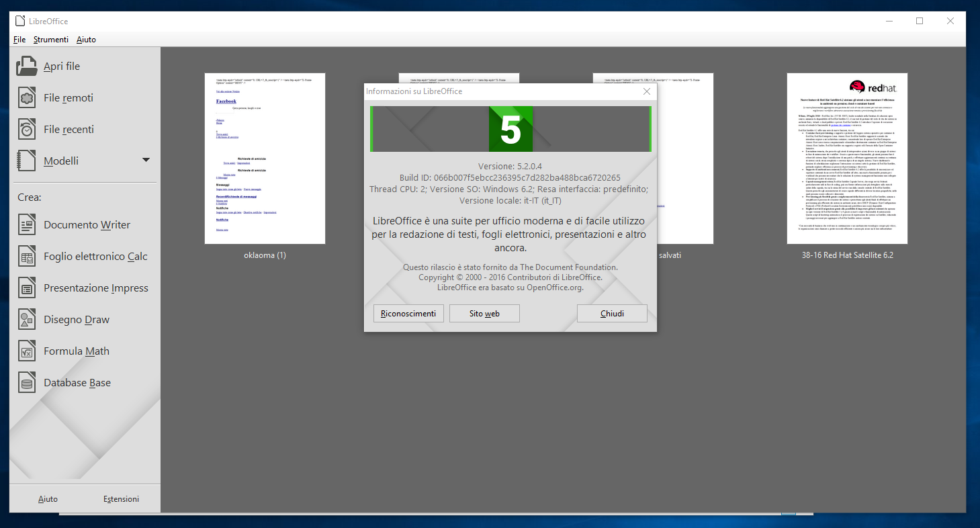Open the Aiuto menu in menu bar
The height and width of the screenshot is (528, 980).
point(86,40)
